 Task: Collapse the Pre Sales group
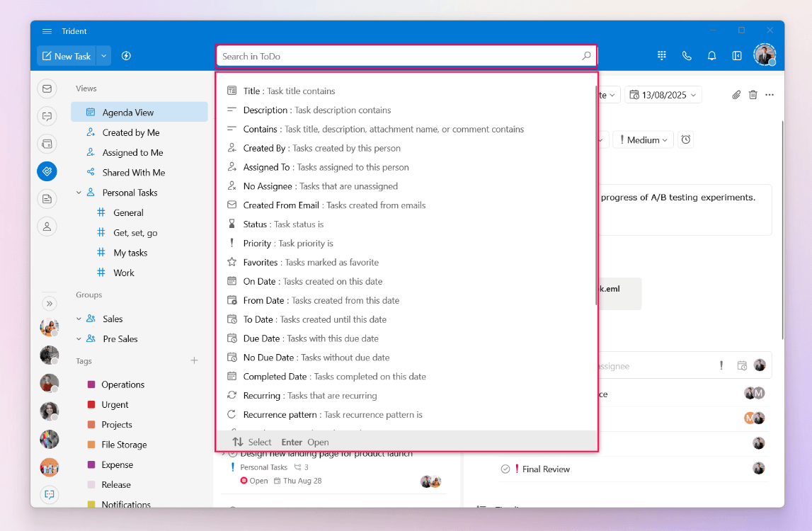(79, 339)
